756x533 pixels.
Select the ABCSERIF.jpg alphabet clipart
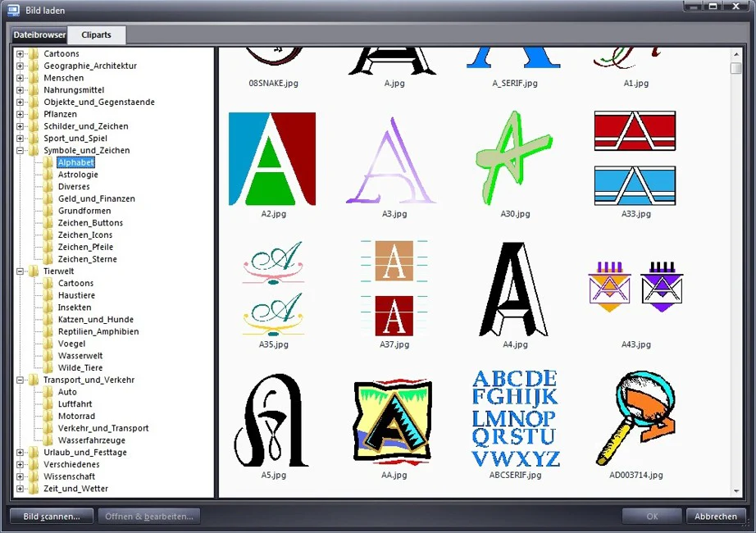[x=516, y=418]
